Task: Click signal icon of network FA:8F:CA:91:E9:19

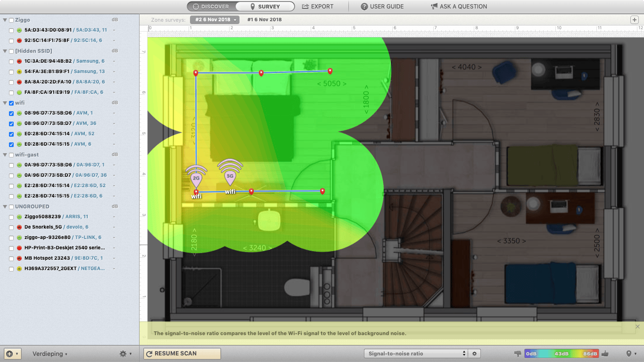Action: [19, 92]
